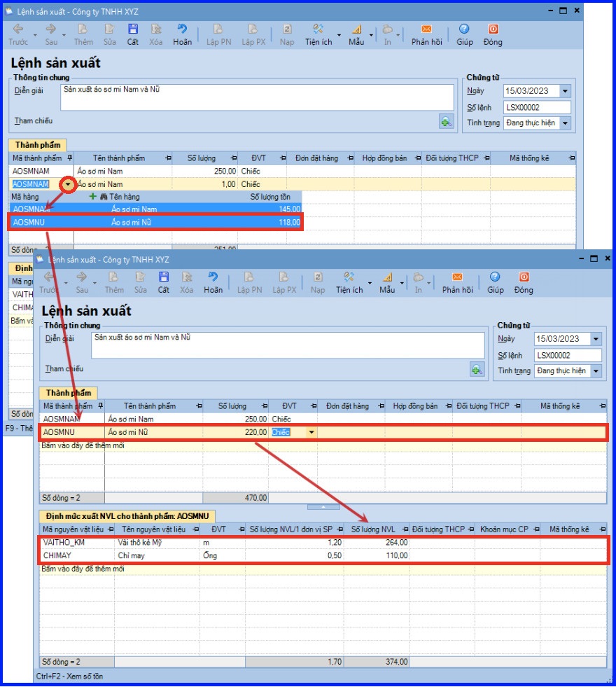The height and width of the screenshot is (687, 616).
Task: Sort by Mã thành phẩm column front window
Action: tap(68, 406)
